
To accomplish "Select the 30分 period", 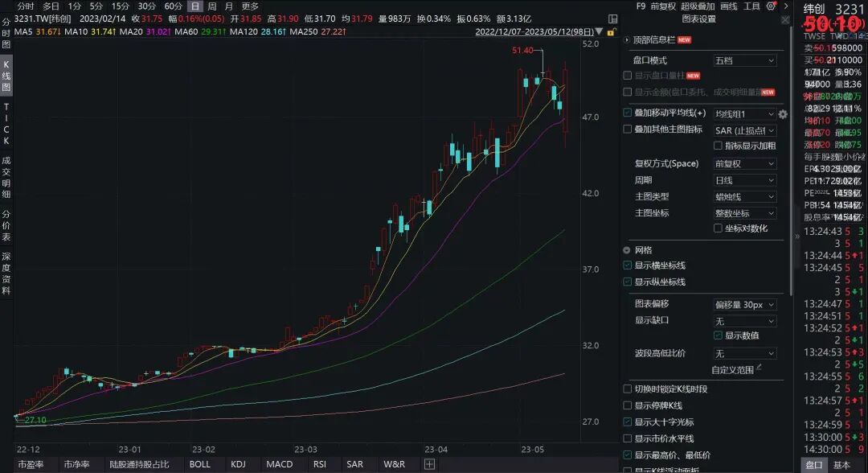I will pyautogui.click(x=147, y=6).
